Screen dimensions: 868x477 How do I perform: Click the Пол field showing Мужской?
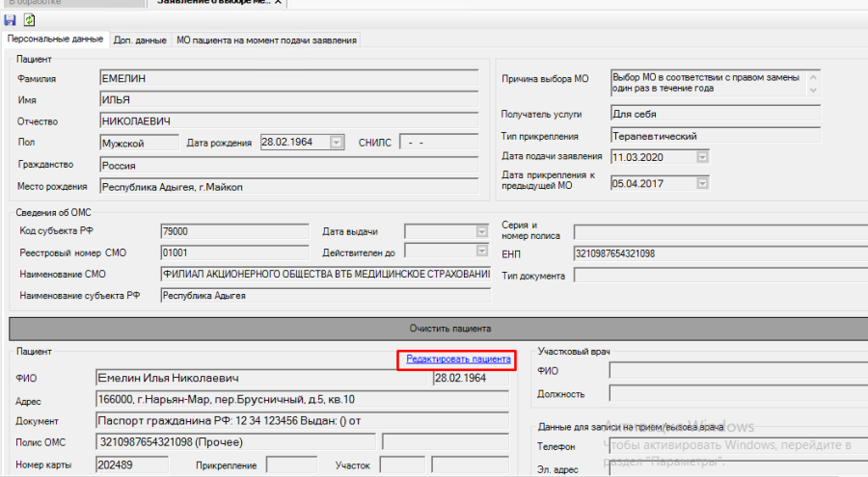pos(140,143)
